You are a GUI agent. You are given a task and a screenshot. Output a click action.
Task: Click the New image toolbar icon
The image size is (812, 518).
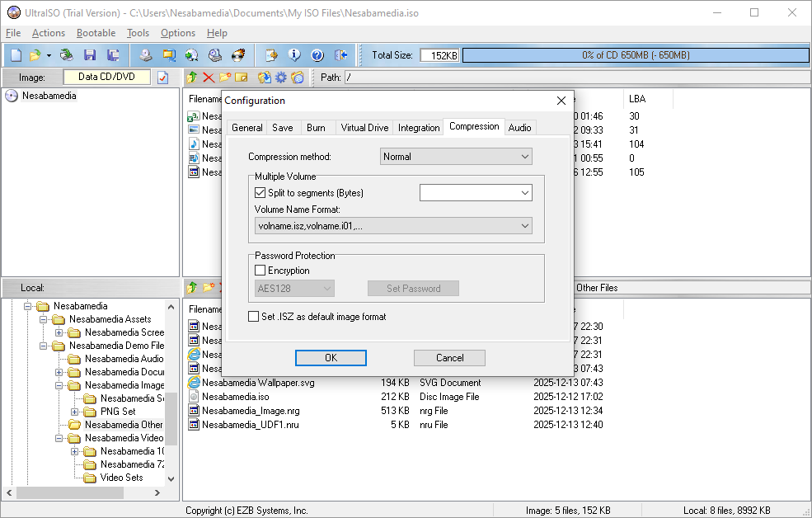16,55
